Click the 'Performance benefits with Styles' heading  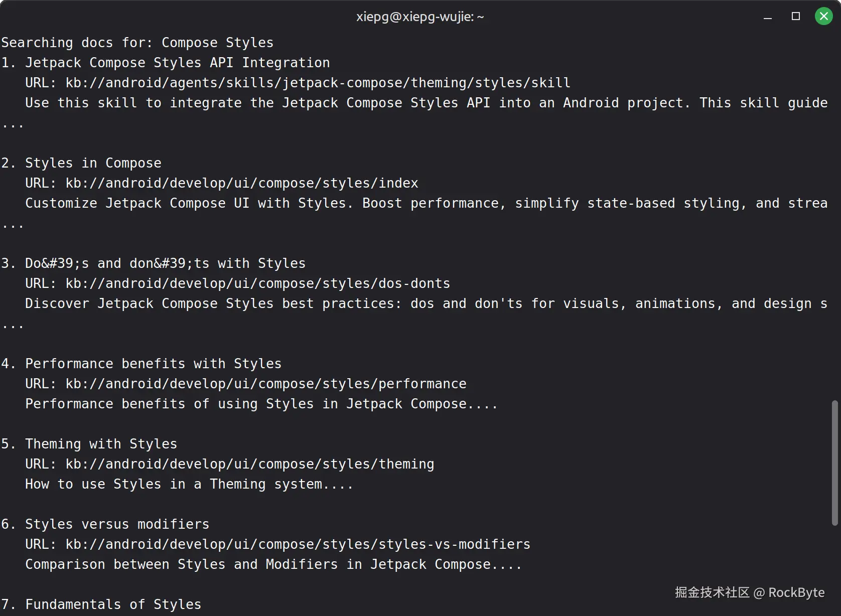pos(154,364)
